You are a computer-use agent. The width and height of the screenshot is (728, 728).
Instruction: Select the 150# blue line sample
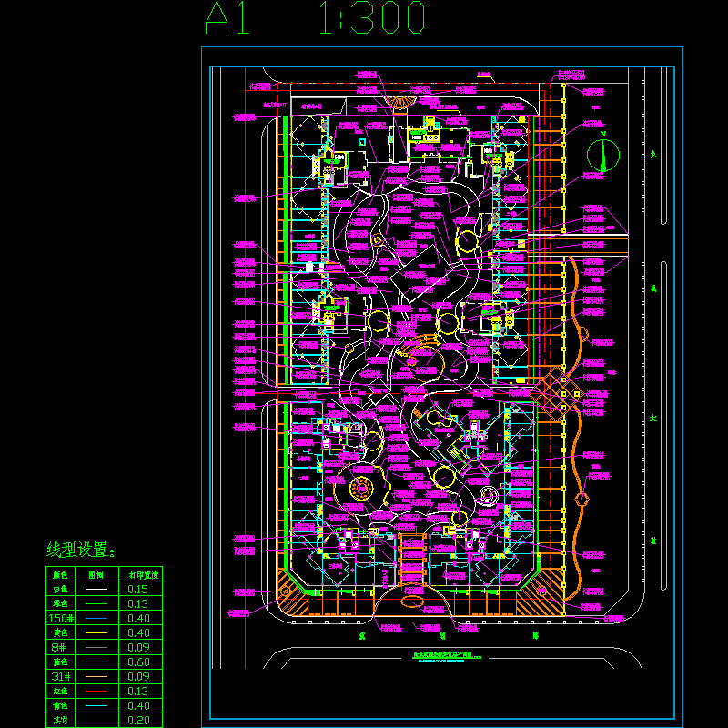coord(96,619)
